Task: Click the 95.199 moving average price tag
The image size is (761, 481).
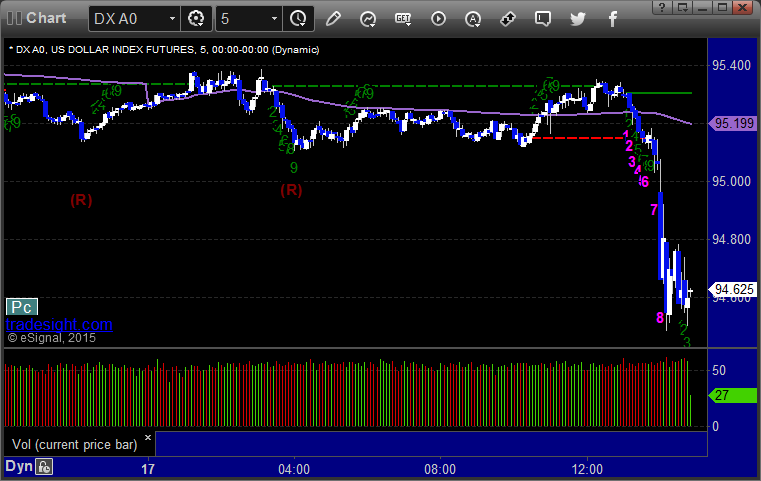Action: click(733, 123)
